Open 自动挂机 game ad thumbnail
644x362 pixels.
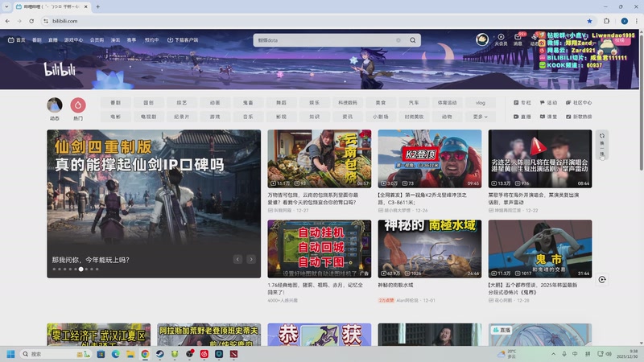pyautogui.click(x=319, y=249)
